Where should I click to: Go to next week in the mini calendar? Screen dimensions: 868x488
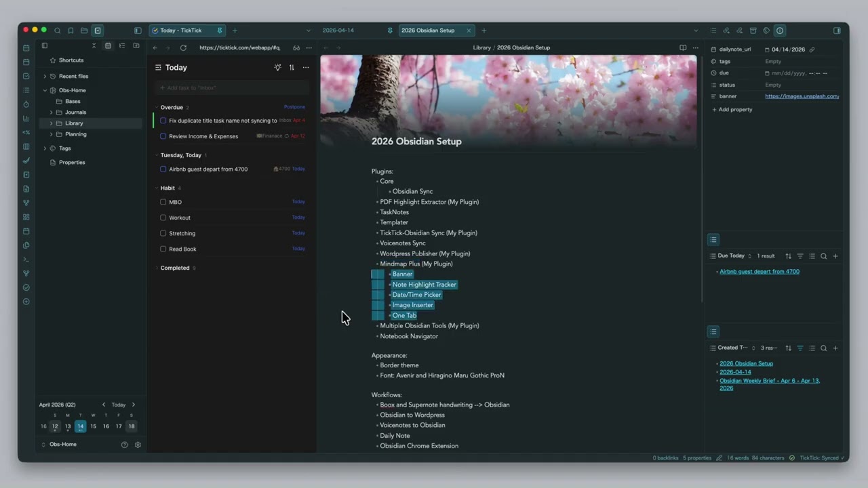[x=133, y=405]
